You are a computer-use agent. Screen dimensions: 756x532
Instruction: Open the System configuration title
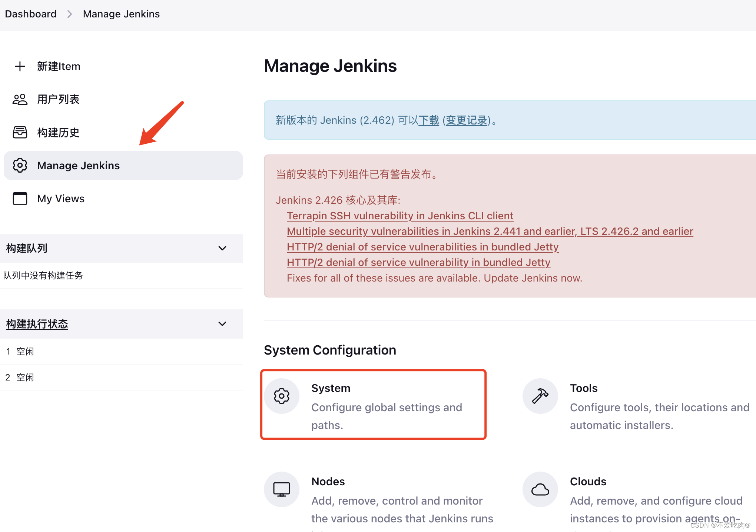click(x=331, y=388)
